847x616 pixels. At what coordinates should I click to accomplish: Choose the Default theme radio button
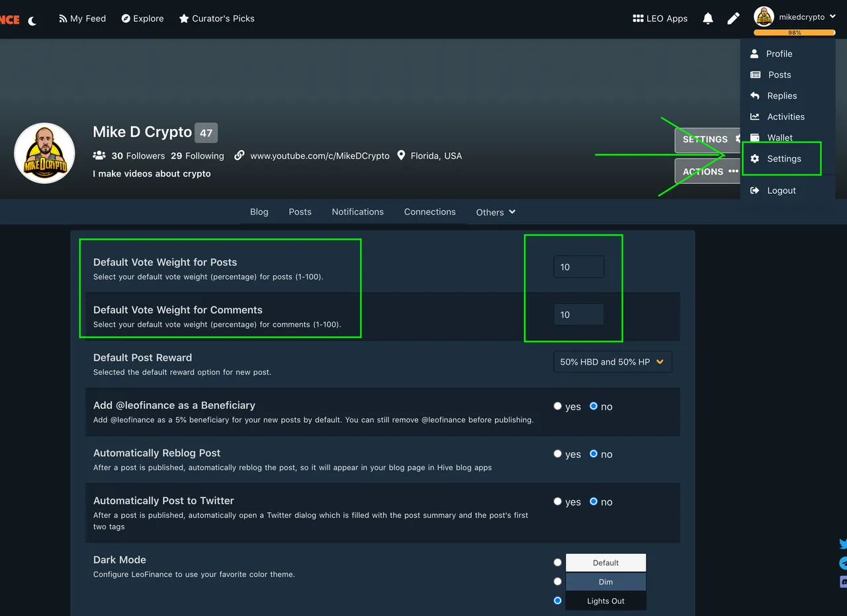(558, 562)
